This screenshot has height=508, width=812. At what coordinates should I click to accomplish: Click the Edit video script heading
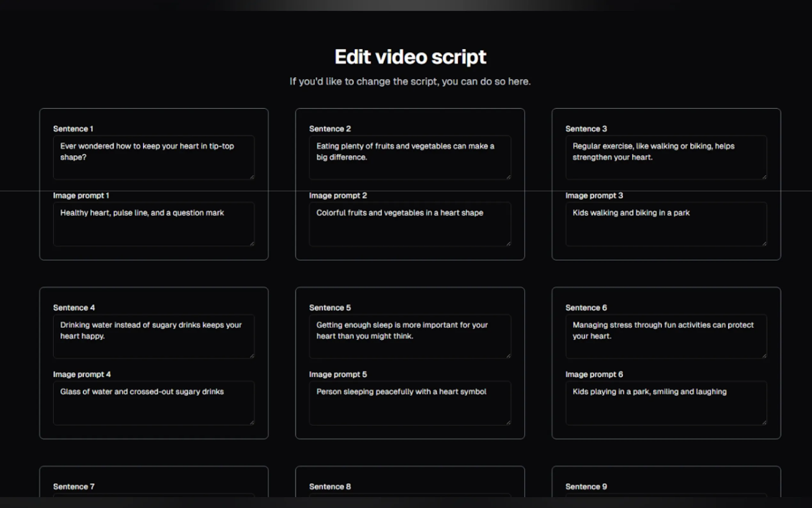pos(410,56)
